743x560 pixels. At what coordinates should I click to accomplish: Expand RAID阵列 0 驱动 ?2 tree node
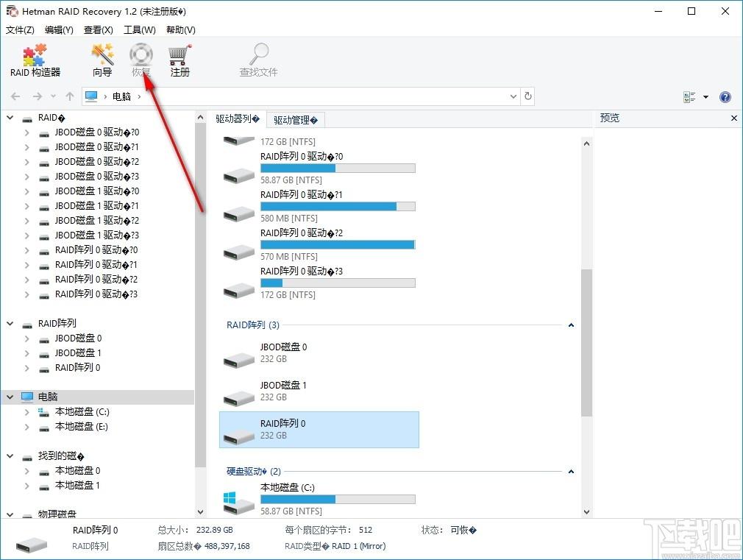(27, 280)
